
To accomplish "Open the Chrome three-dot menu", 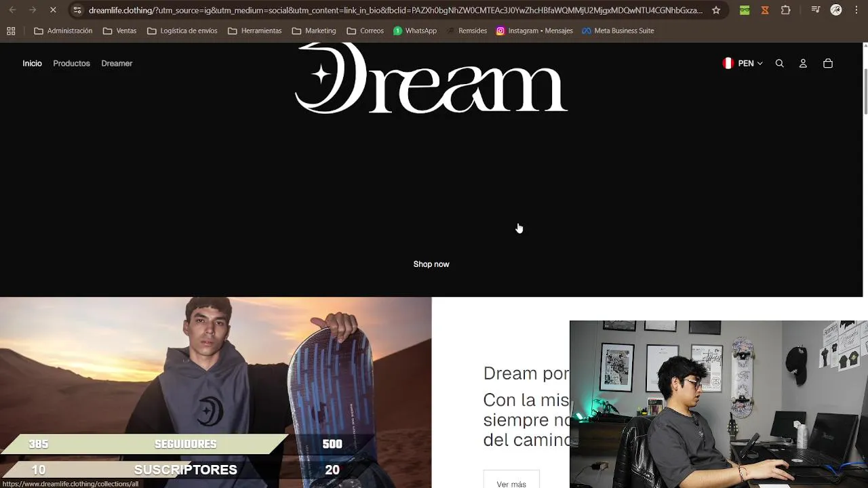I will click(x=856, y=10).
